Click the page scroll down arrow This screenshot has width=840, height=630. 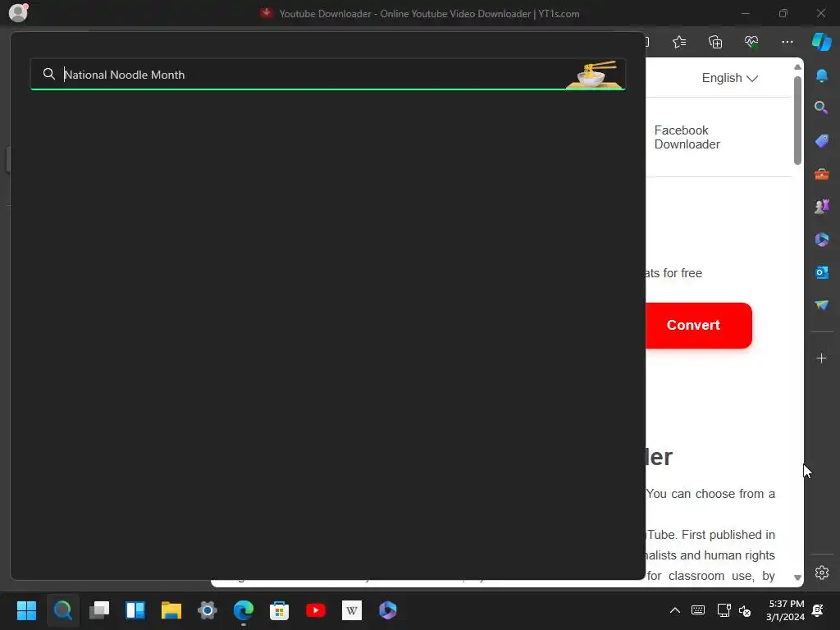(x=797, y=577)
